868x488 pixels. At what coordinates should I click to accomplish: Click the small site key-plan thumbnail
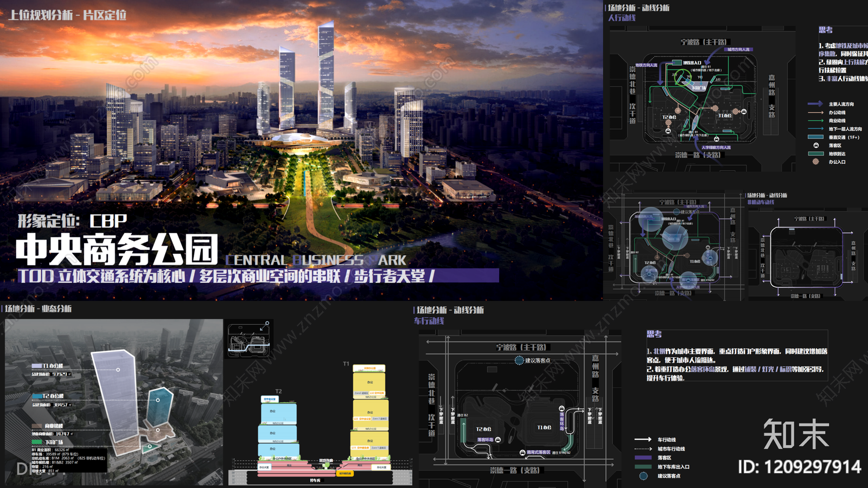pyautogui.click(x=248, y=339)
